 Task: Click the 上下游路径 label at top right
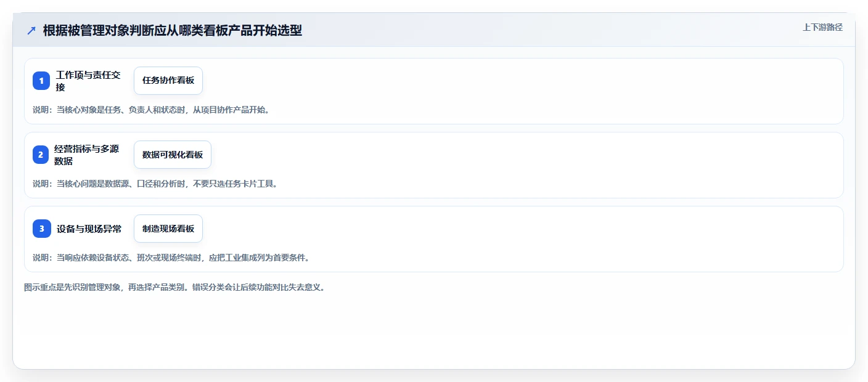point(822,27)
